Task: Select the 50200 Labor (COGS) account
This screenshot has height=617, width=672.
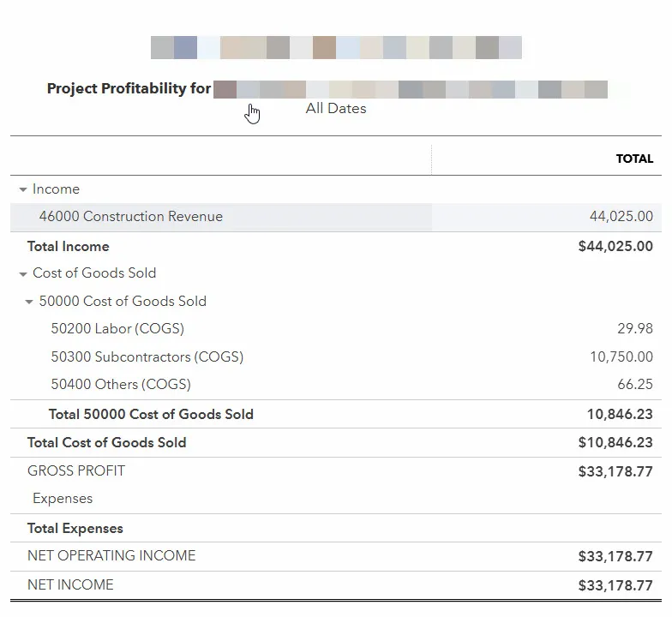Action: [x=117, y=329]
